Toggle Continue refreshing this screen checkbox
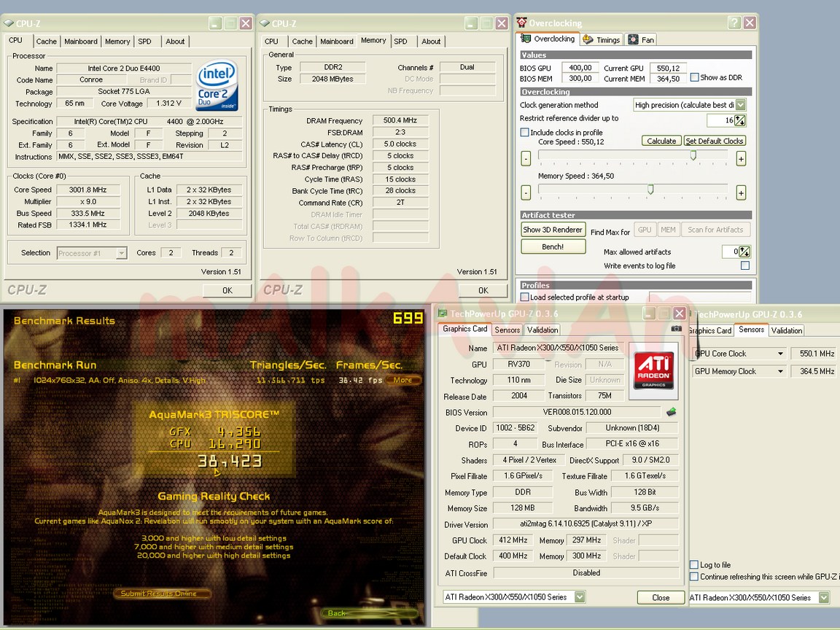This screenshot has height=630, width=840. [693, 577]
